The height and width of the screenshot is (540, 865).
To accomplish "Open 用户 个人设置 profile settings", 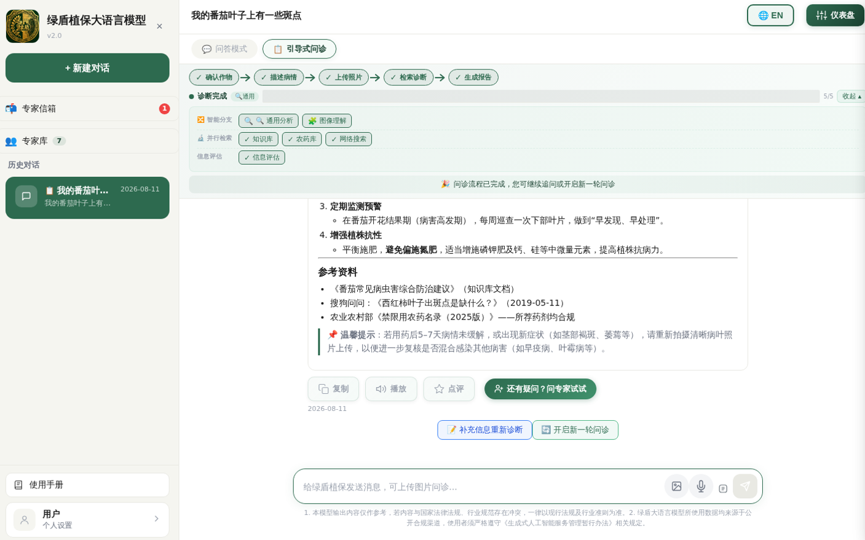I will click(x=87, y=519).
